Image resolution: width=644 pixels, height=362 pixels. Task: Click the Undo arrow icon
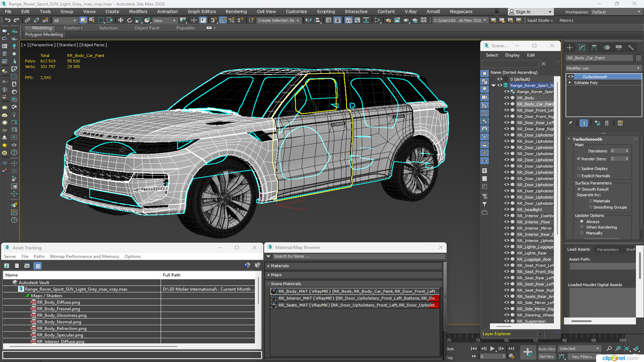8,20
